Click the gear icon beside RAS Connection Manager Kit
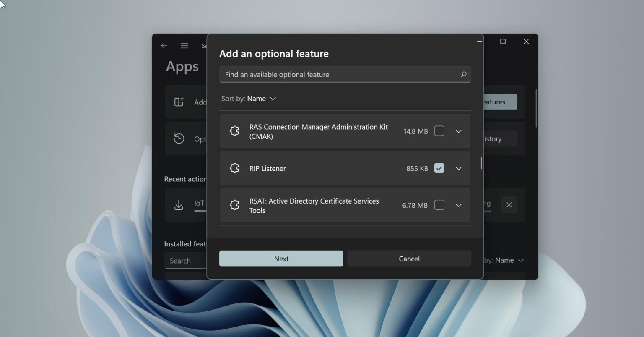This screenshot has width=644, height=337. click(x=234, y=131)
